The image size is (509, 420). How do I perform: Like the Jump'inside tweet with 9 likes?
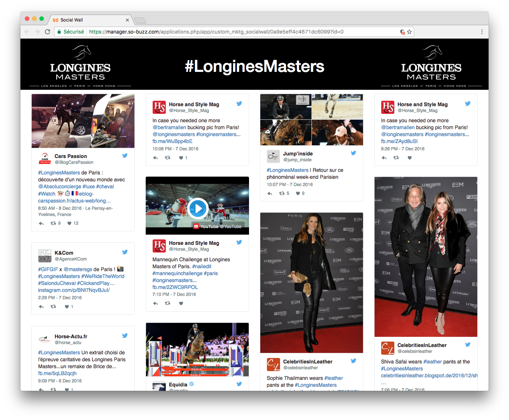[298, 194]
